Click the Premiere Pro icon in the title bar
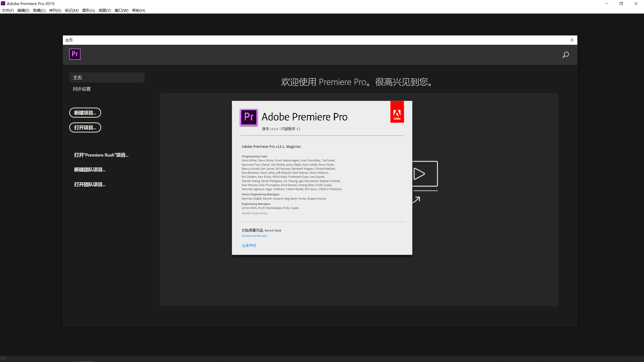The width and height of the screenshot is (644, 362). pos(3,3)
